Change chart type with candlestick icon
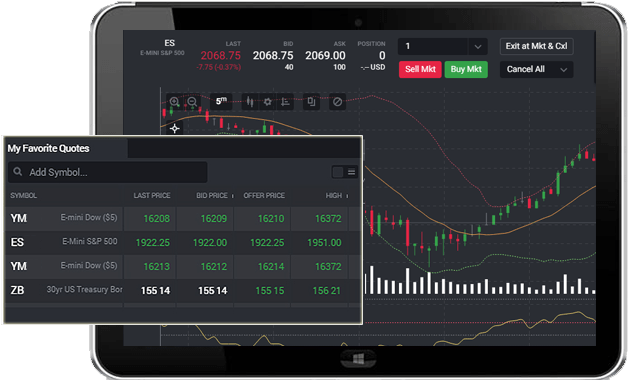 click(250, 102)
